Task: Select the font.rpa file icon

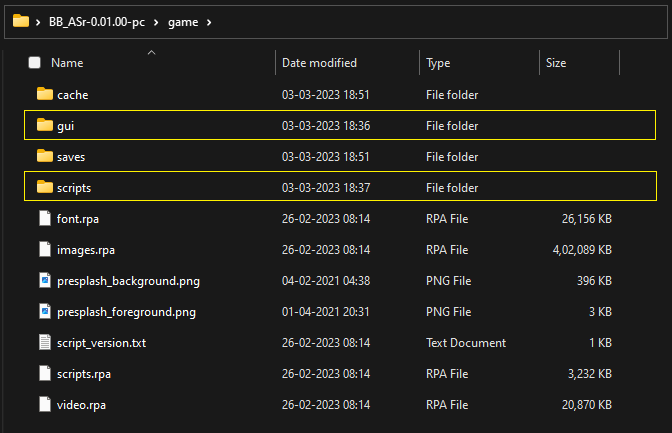Action: pos(44,219)
